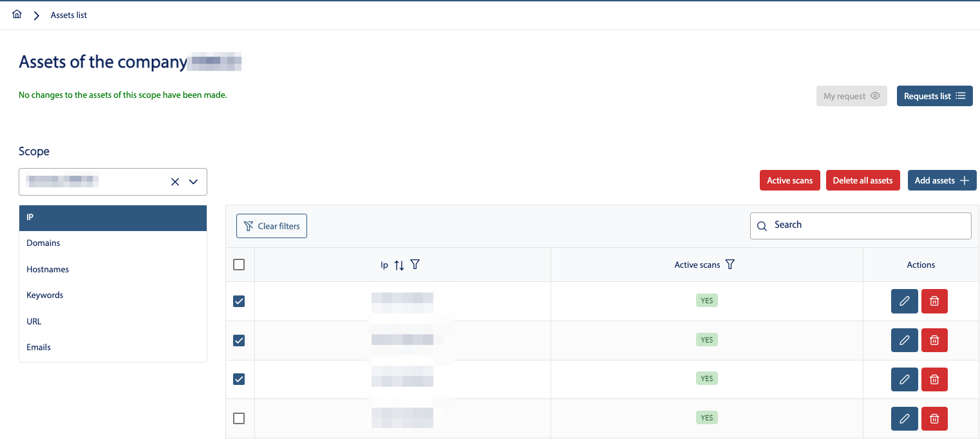Delete the first IP asset with trash icon
The width and height of the screenshot is (980, 439).
click(934, 301)
